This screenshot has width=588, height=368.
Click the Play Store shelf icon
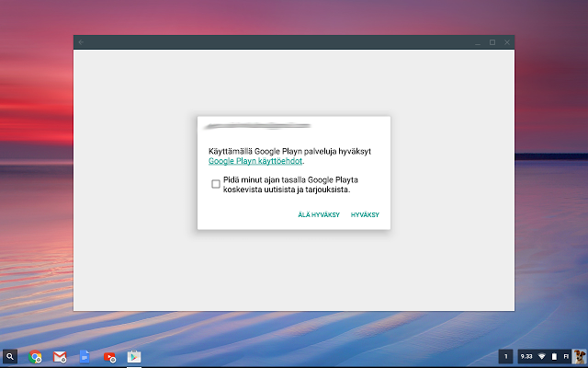(x=134, y=356)
